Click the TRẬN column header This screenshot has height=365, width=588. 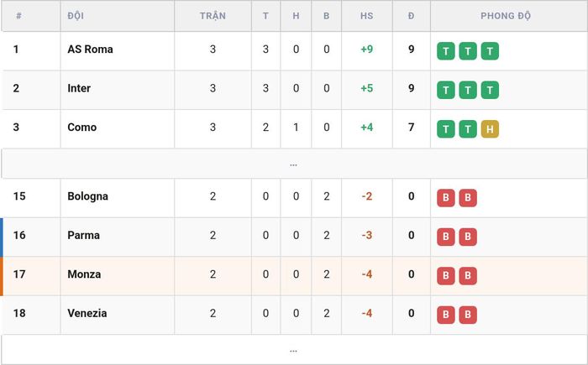pos(213,16)
